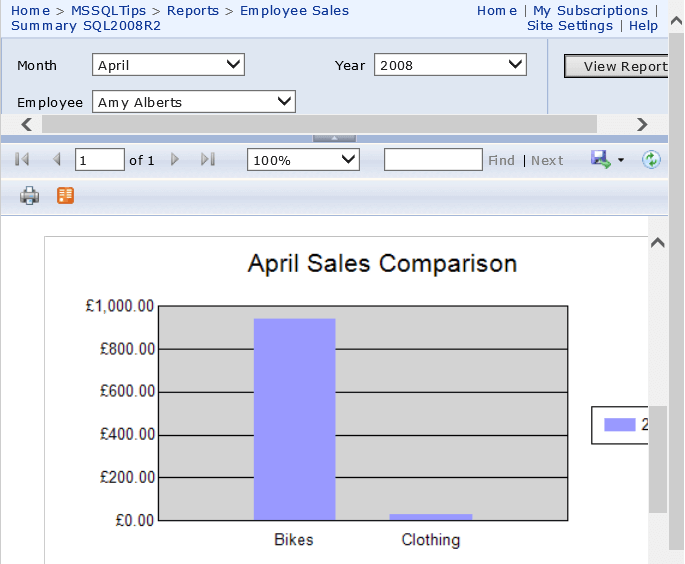Go to previous report page
Screen dimensions: 685x564
coord(56,159)
